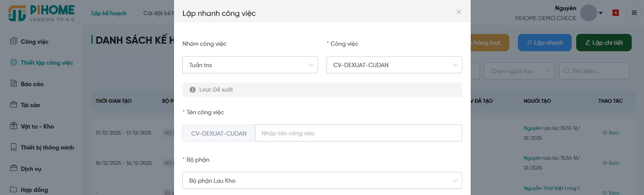Switch language via Vietnam flag icon
The height and width of the screenshot is (195, 644).
pos(615,13)
